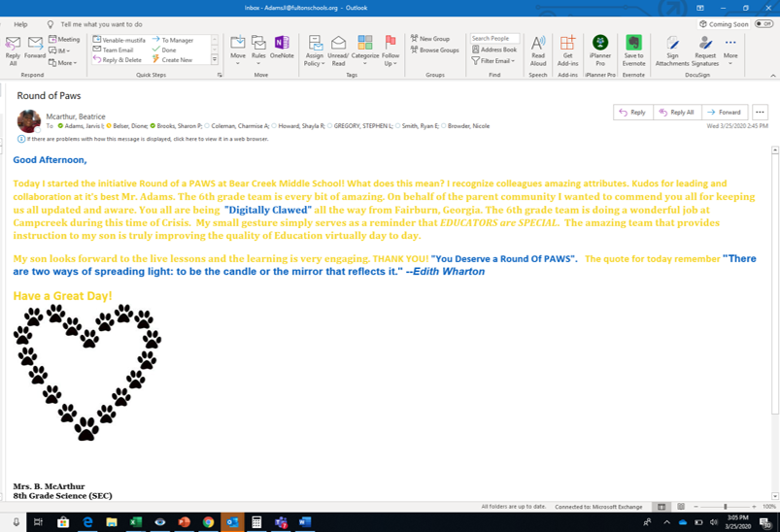This screenshot has width=780, height=532.
Task: Open Microsoft Teams from the taskbar
Action: 281,522
